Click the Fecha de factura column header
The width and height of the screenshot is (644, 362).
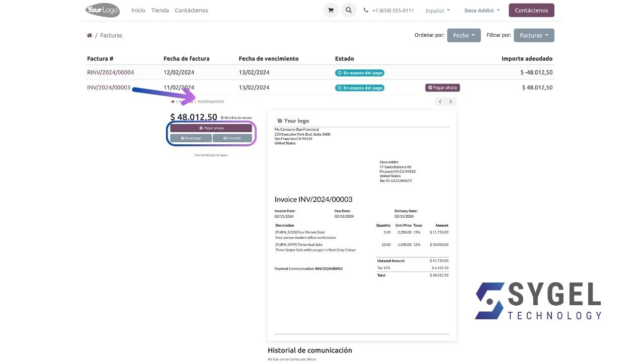coord(186,58)
